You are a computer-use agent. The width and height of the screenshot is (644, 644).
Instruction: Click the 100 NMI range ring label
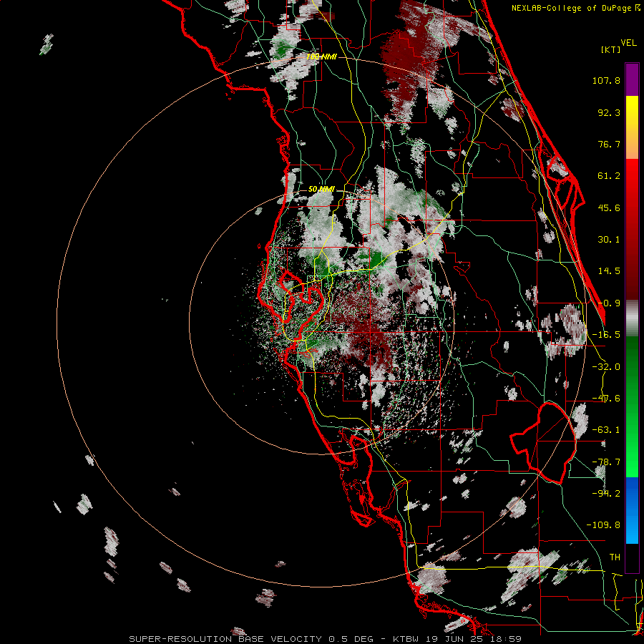pyautogui.click(x=321, y=57)
